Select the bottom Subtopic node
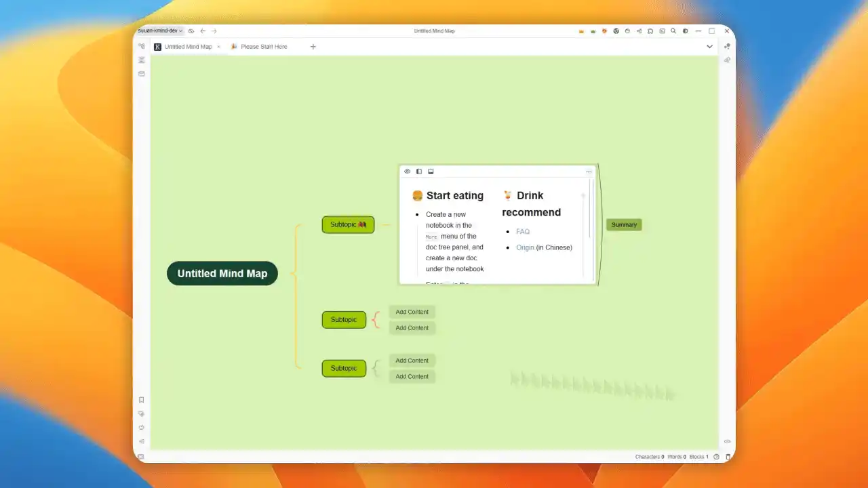The image size is (868, 488). (x=344, y=368)
